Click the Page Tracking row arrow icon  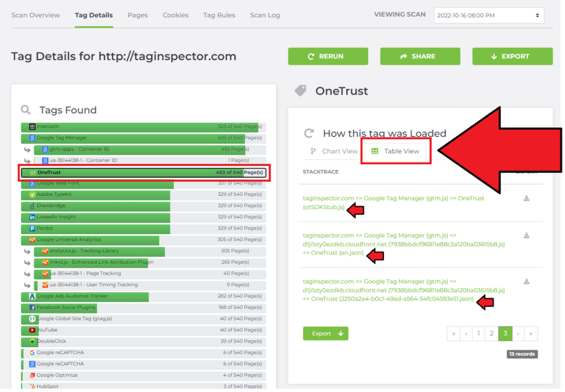pyautogui.click(x=28, y=274)
